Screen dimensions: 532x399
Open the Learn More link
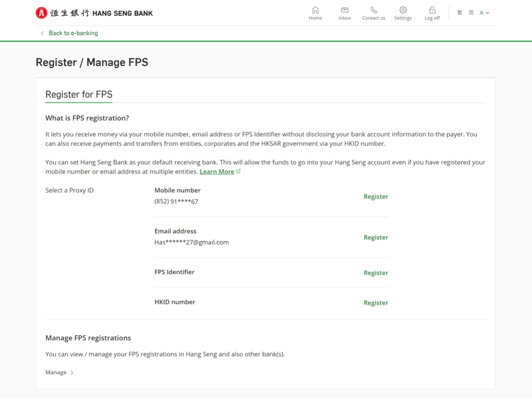[217, 171]
